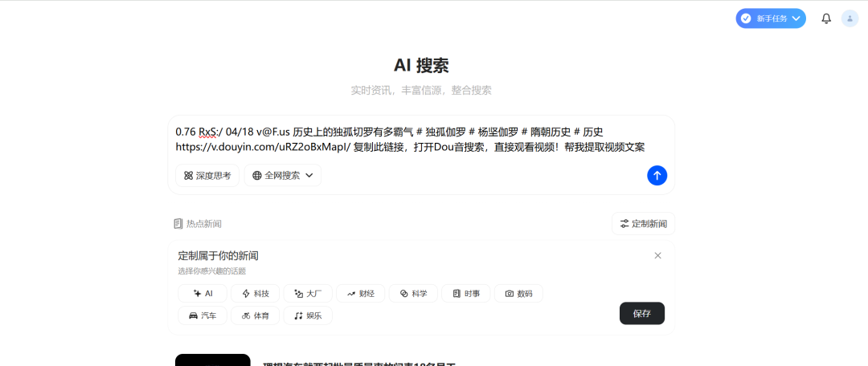868x366 pixels.
Task: Select the 科学 topic chip
Action: pyautogui.click(x=414, y=294)
